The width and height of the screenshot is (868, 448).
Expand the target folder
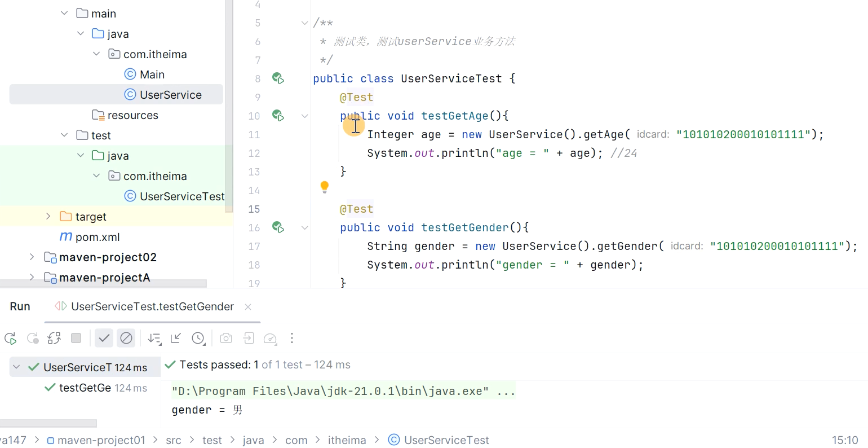48,216
